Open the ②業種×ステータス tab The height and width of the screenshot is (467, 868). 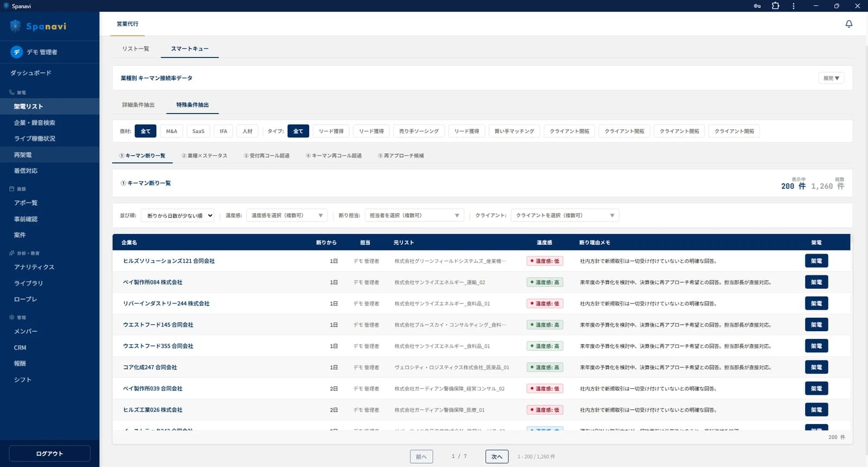click(x=205, y=156)
